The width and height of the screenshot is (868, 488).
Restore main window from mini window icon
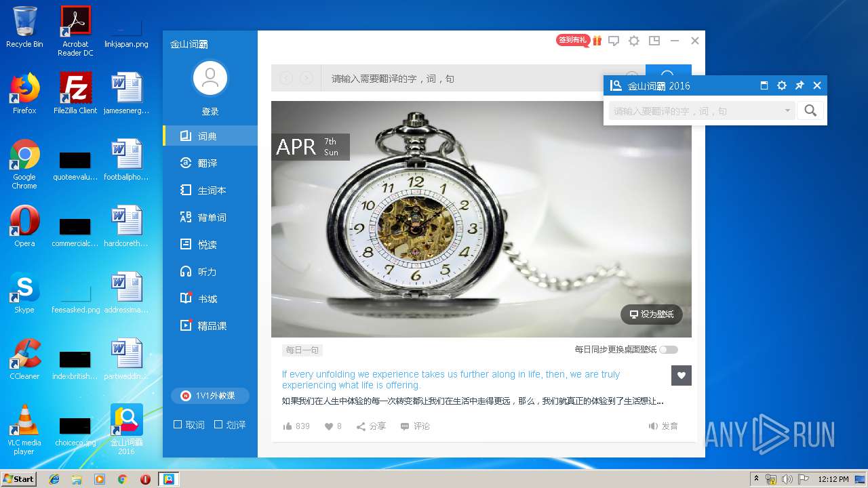[764, 85]
